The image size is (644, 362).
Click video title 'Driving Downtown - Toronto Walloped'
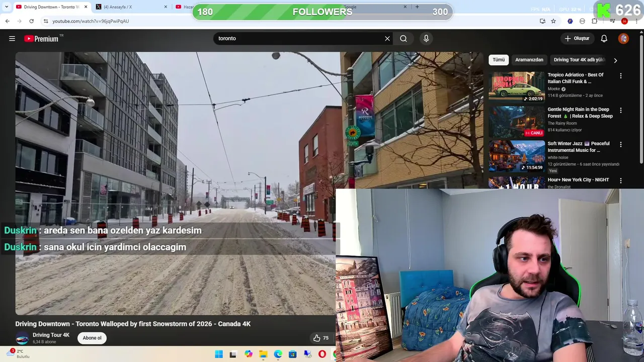click(133, 324)
